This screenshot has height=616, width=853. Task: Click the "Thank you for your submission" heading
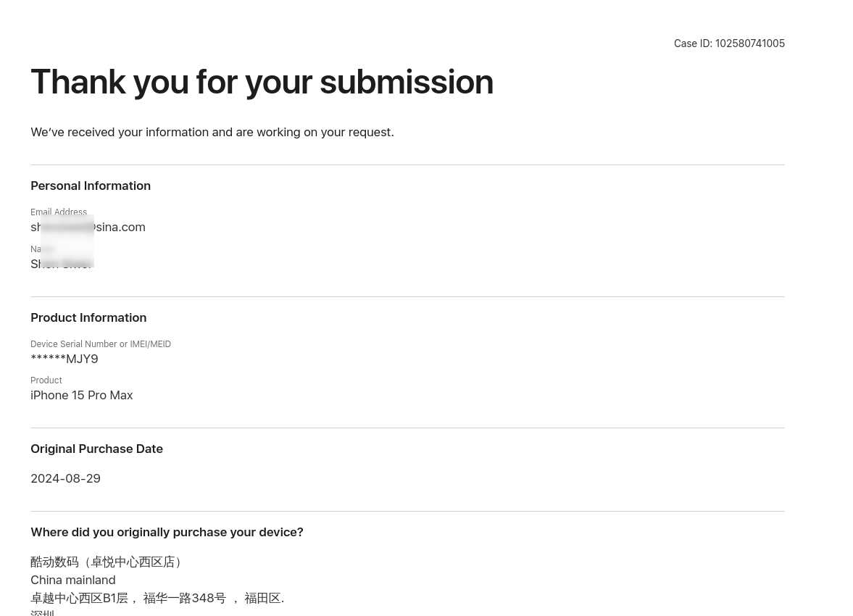point(262,82)
